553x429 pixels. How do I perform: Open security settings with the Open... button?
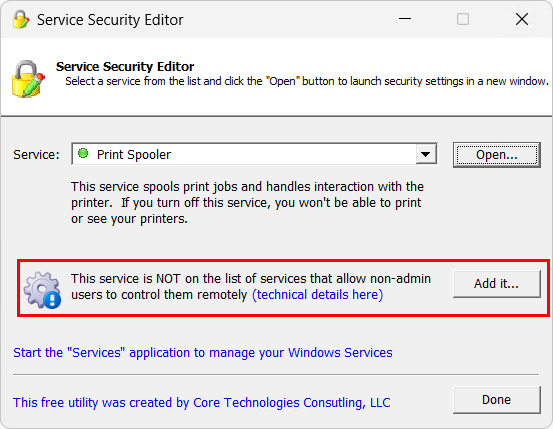point(497,155)
